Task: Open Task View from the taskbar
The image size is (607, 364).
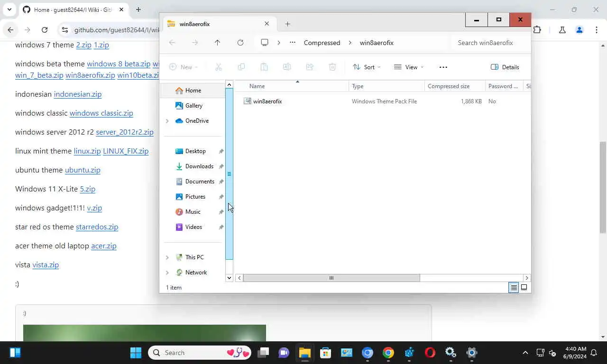Action: coord(263,353)
